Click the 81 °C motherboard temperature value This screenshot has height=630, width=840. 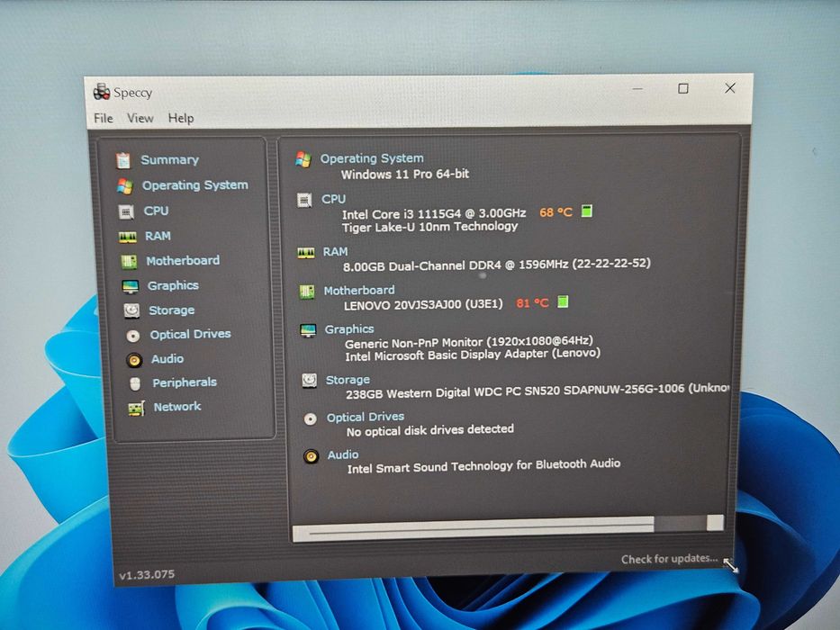[x=532, y=303]
